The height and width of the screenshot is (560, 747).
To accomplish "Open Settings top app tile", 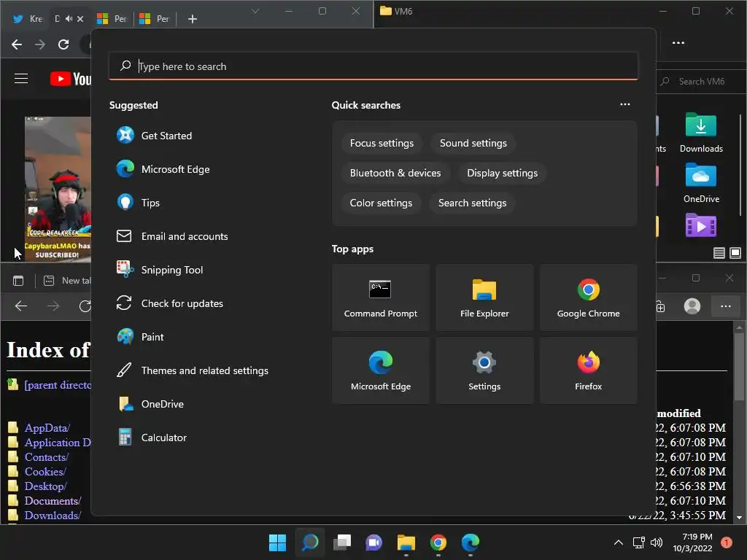I will tap(484, 370).
